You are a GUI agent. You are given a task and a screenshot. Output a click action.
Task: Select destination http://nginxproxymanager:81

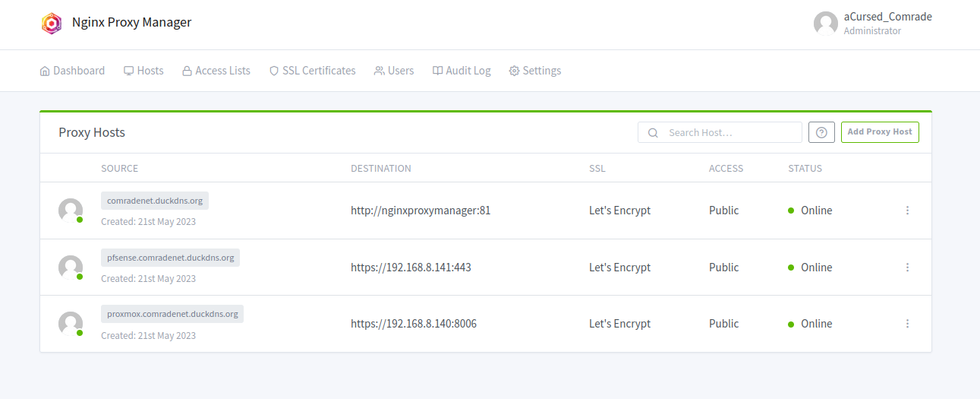[421, 211]
